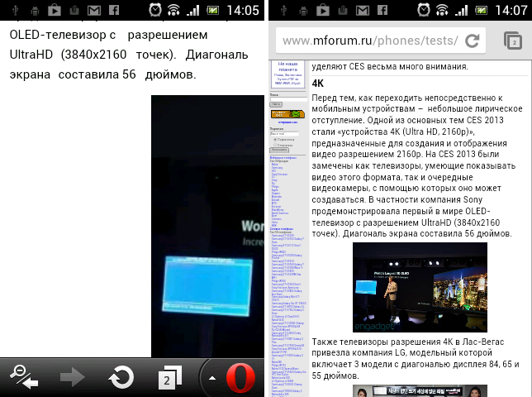Tap the signal strength icon in the 14:07 status bar
Screen dimensions: 532x397
pyautogui.click(x=462, y=11)
